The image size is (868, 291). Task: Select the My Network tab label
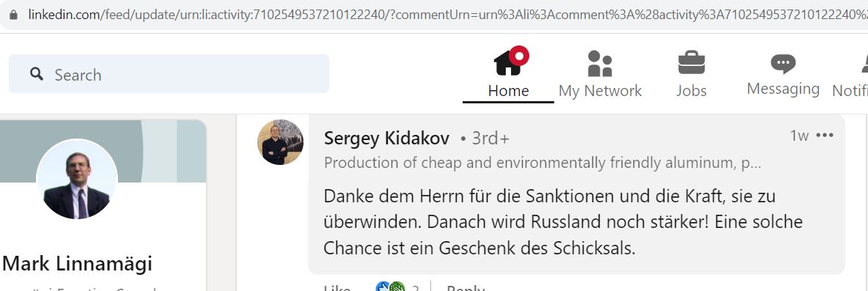coord(600,90)
